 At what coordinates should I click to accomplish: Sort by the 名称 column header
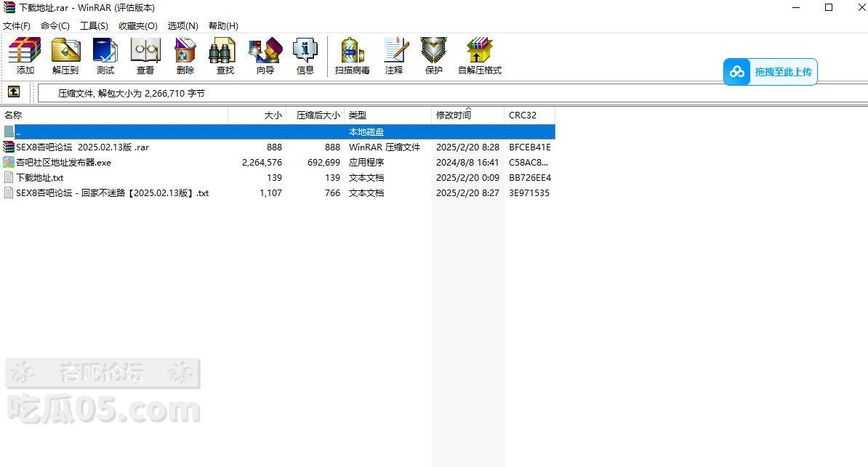[114, 115]
